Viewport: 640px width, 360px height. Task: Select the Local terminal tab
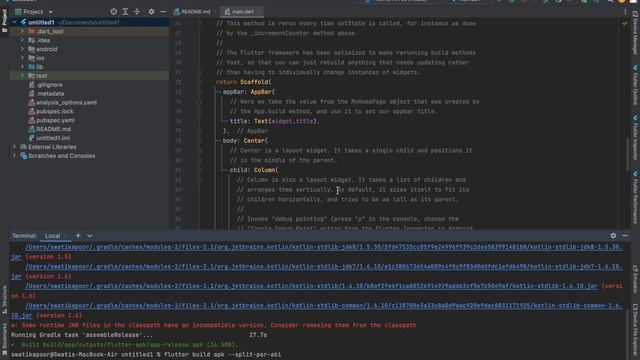[x=52, y=236]
